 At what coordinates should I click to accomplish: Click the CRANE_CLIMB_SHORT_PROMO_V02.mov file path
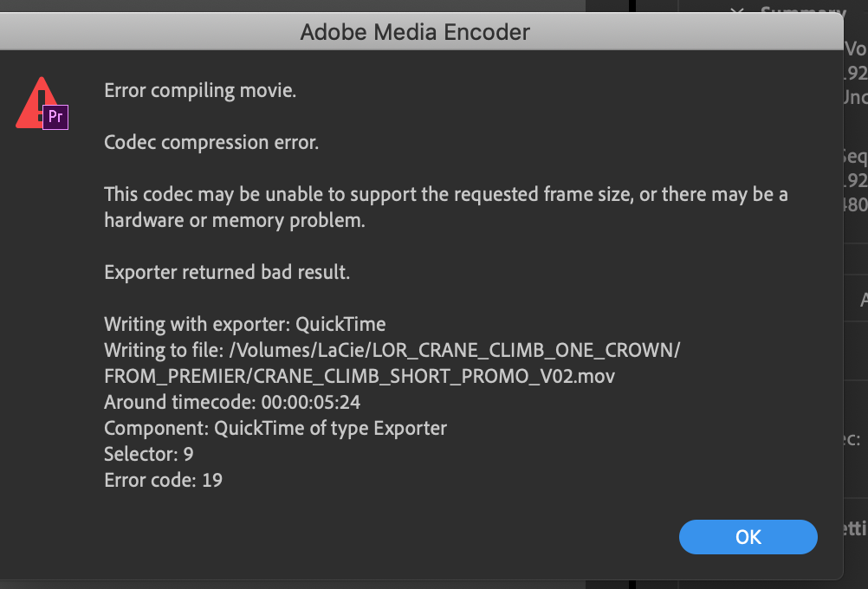(359, 376)
